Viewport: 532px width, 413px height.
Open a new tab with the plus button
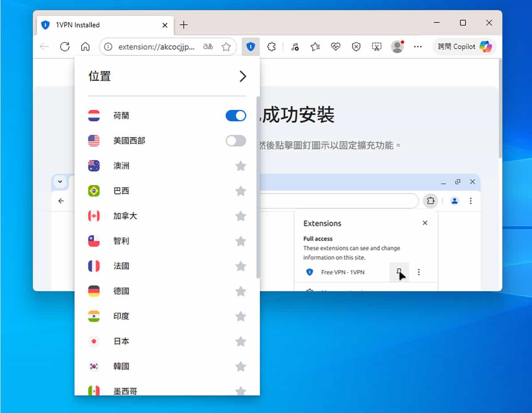184,25
